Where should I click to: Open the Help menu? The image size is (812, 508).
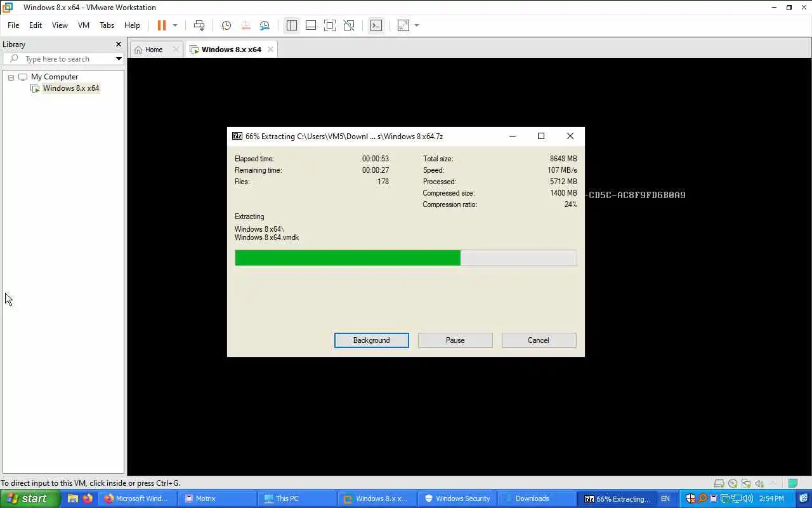(132, 25)
